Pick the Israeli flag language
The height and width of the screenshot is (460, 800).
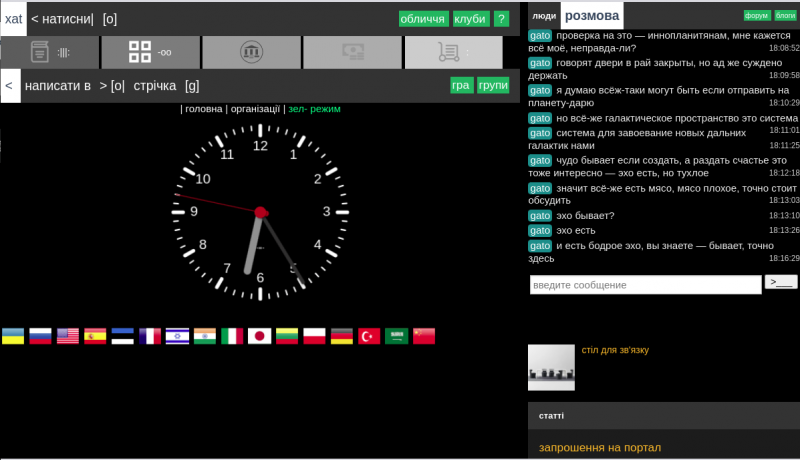(177, 336)
